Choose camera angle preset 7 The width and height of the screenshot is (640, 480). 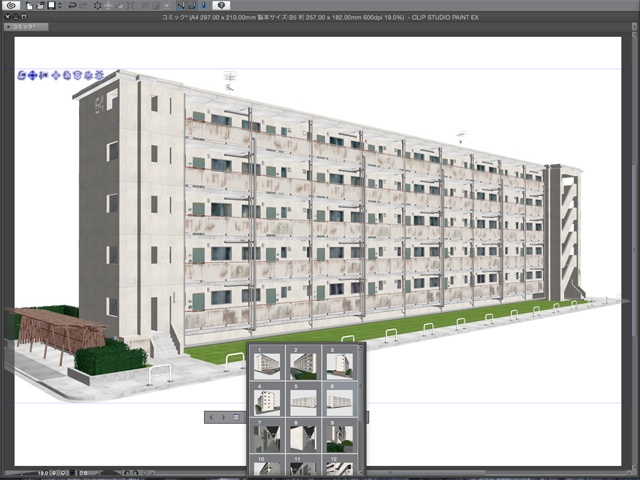(267, 436)
